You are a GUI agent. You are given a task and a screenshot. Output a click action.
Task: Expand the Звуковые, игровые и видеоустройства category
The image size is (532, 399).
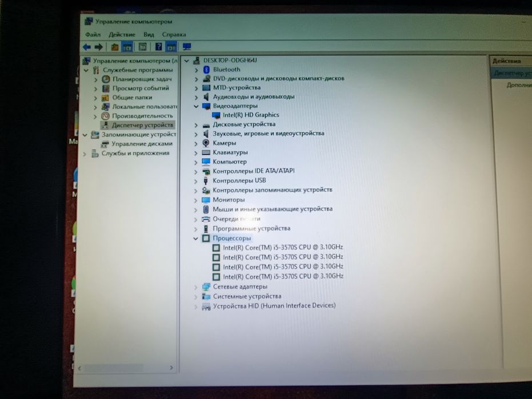[x=196, y=134]
